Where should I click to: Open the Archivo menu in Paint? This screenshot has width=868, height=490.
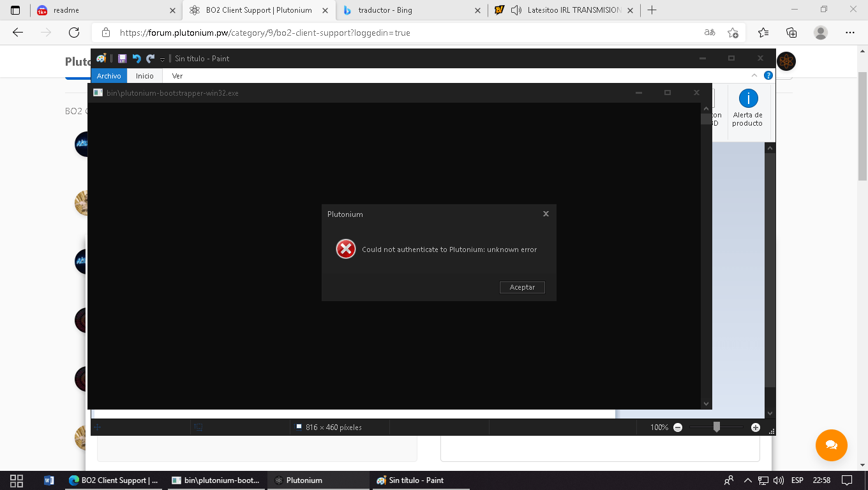click(x=109, y=76)
